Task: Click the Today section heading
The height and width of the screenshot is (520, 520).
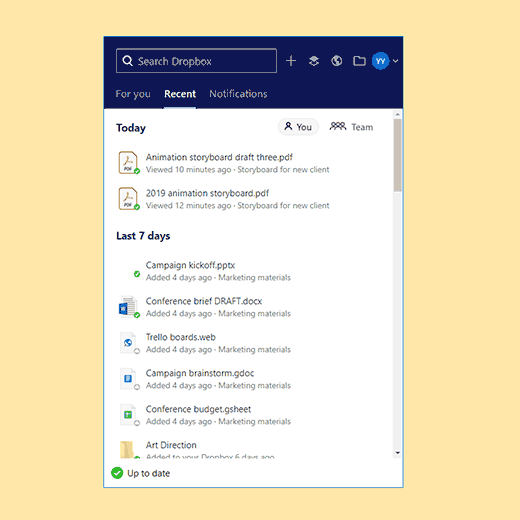Action: (131, 128)
